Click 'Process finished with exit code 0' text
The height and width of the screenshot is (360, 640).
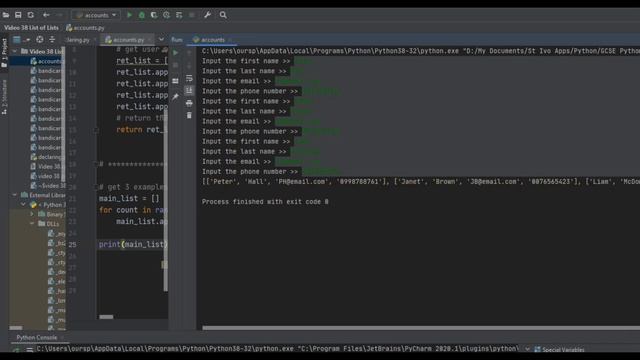click(x=265, y=202)
